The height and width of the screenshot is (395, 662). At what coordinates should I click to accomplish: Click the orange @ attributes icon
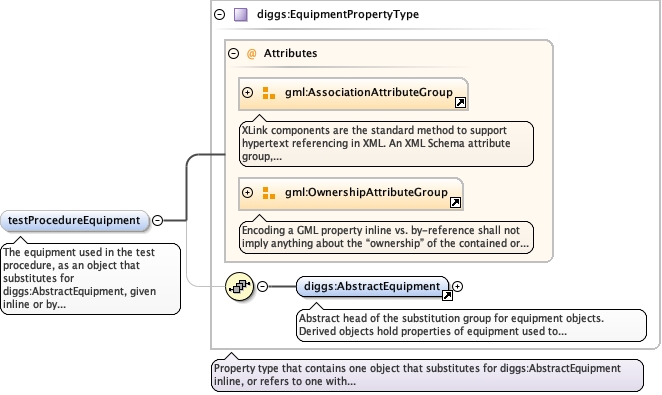coord(251,54)
